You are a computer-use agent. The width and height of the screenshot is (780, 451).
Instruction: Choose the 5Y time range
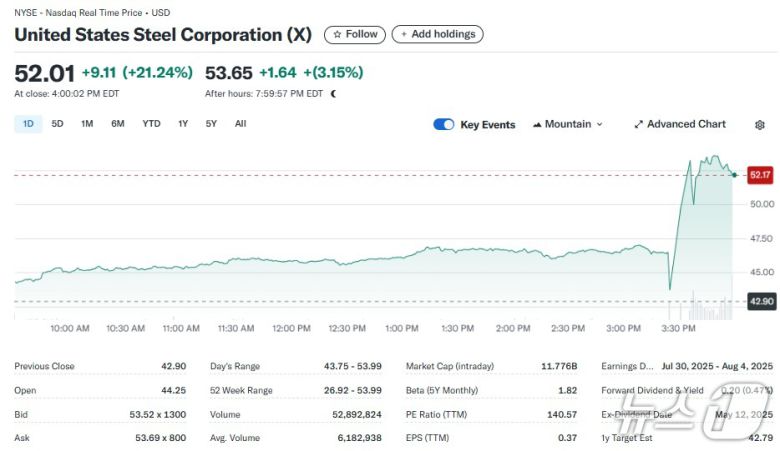click(x=211, y=124)
